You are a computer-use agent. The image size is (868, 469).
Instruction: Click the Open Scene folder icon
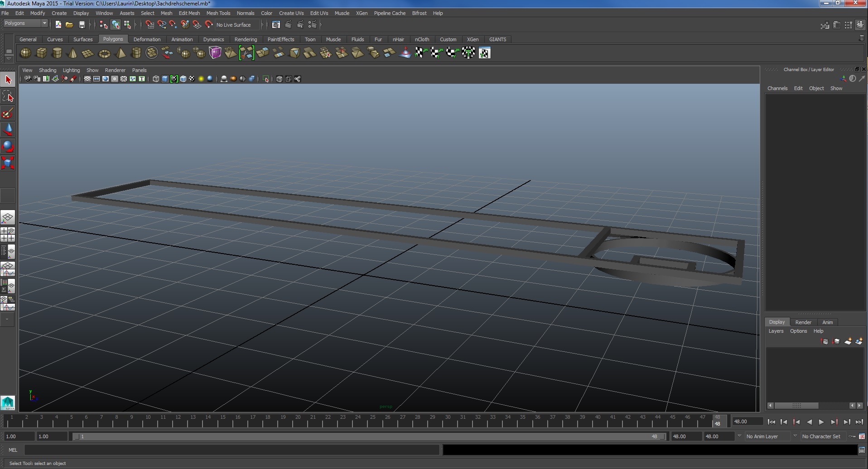click(69, 24)
